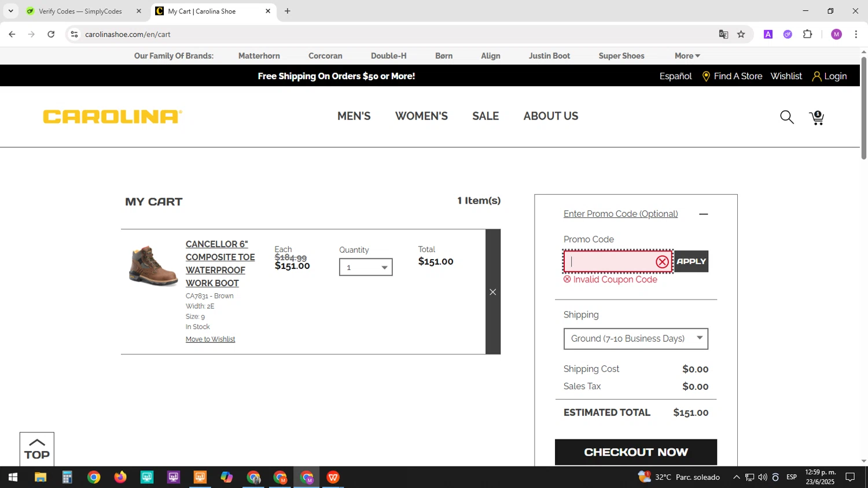Open the volume control in tray
The image size is (868, 488).
[x=762, y=477]
